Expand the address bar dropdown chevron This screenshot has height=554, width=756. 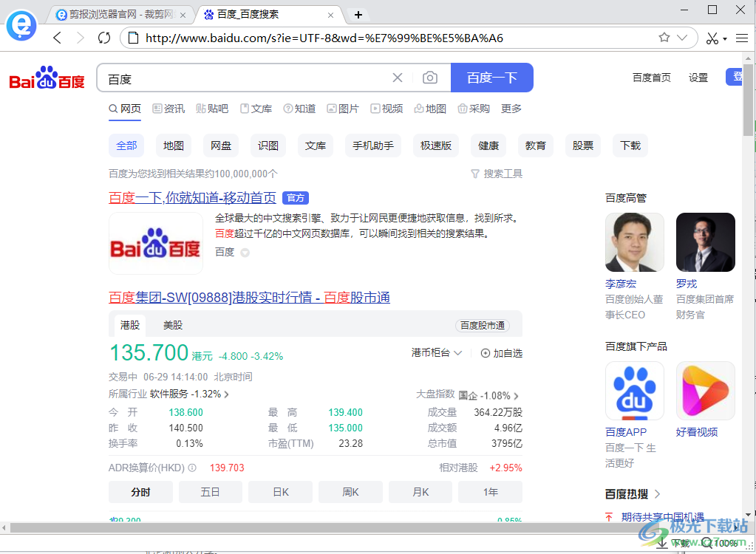(682, 38)
